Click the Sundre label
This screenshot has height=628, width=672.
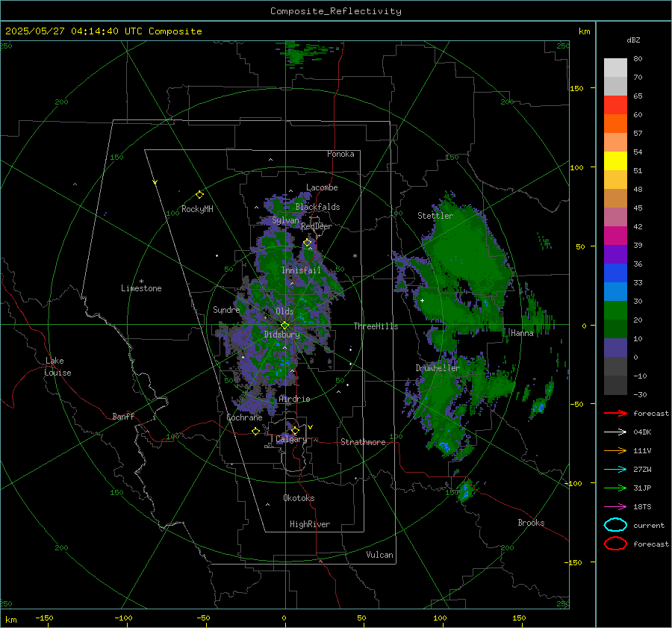(x=226, y=310)
